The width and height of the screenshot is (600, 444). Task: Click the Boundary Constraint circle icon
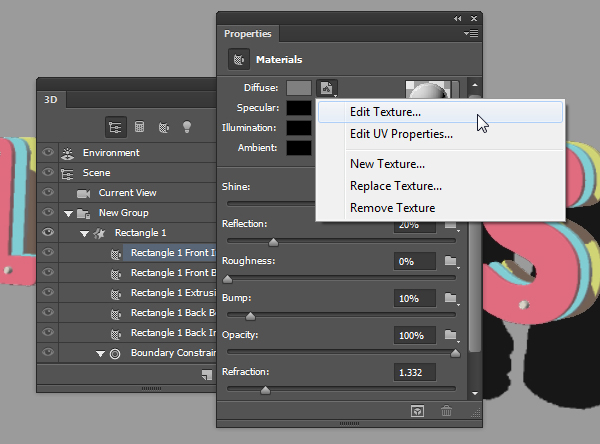pyautogui.click(x=115, y=353)
